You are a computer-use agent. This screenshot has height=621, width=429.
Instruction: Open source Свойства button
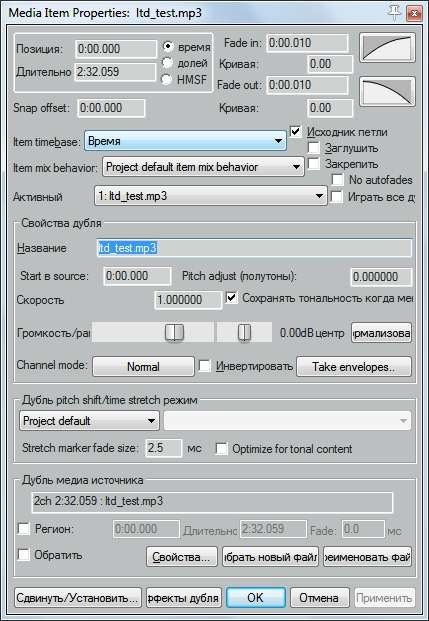181,557
